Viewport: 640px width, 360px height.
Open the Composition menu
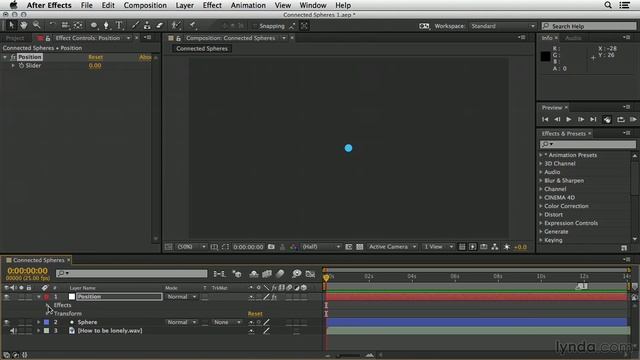[145, 5]
